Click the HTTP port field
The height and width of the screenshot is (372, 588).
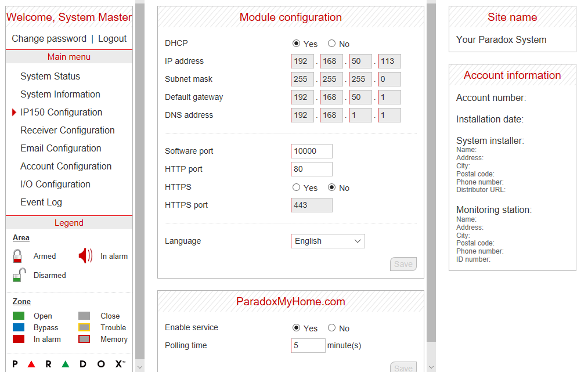point(312,169)
